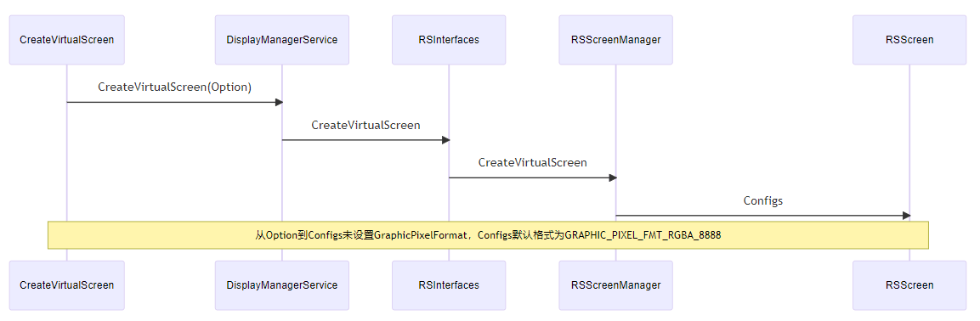The width and height of the screenshot is (980, 321).
Task: Select the bottom CreateVirtualScreen participant box
Action: pyautogui.click(x=67, y=285)
